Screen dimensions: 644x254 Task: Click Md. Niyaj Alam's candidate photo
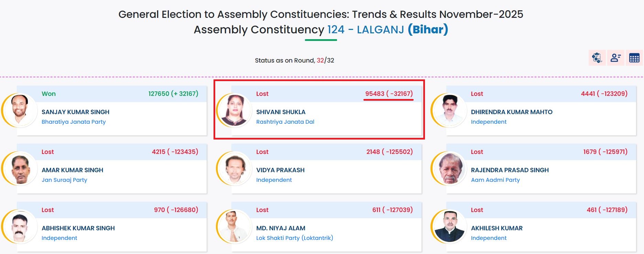click(235, 227)
